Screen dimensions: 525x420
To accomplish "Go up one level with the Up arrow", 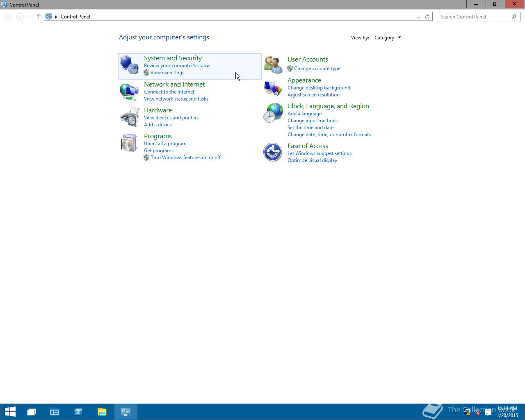I will coord(39,17).
